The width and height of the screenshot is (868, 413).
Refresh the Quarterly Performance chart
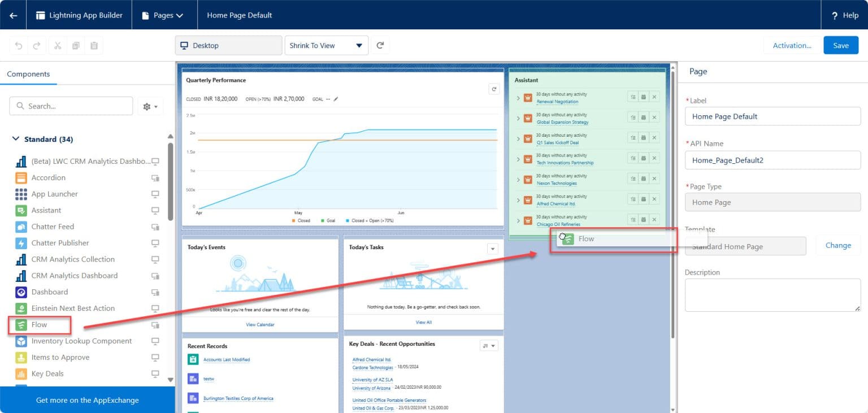[x=493, y=89]
